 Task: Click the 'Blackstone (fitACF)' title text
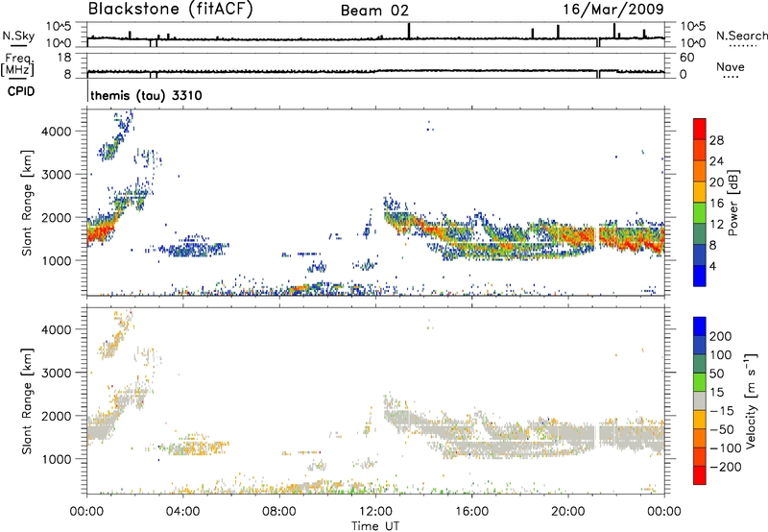click(x=171, y=9)
